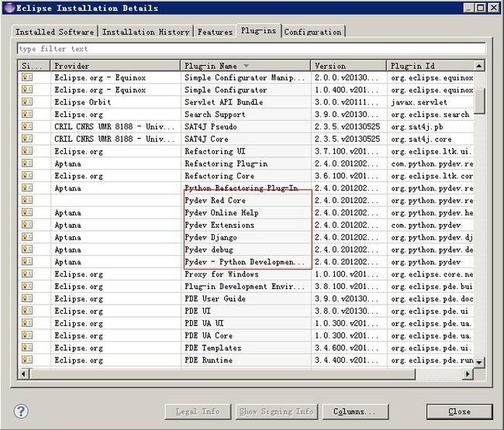Focus the type filter text field

click(251, 49)
